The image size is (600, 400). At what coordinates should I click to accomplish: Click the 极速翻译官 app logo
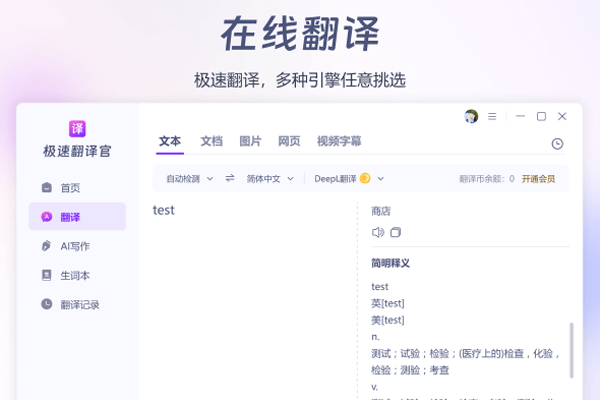point(77,129)
